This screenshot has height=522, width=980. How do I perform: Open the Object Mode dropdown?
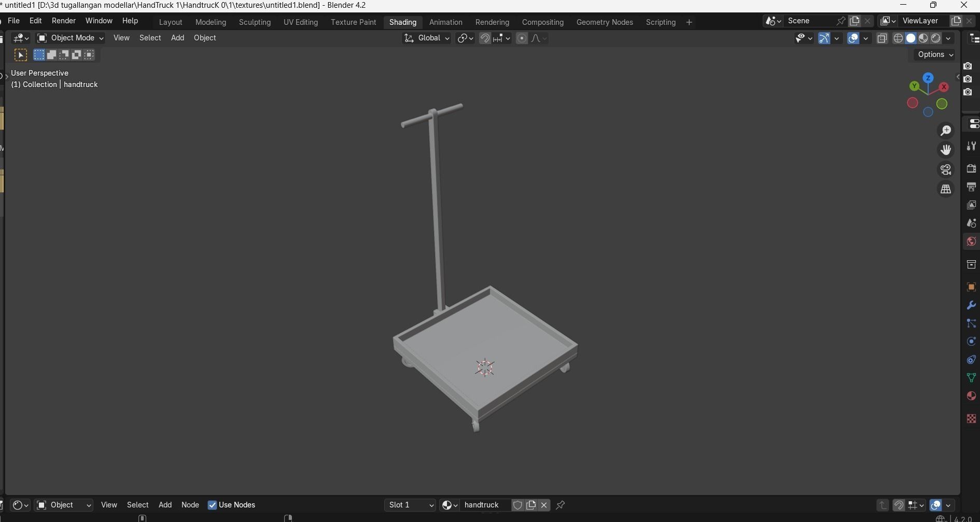[71, 38]
